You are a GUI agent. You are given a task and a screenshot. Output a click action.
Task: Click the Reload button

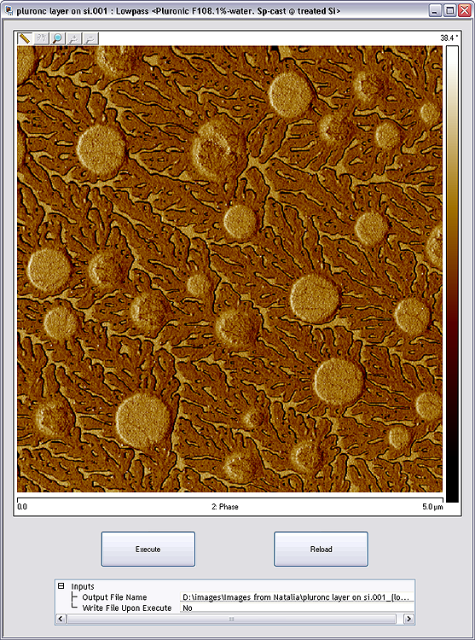coord(321,549)
